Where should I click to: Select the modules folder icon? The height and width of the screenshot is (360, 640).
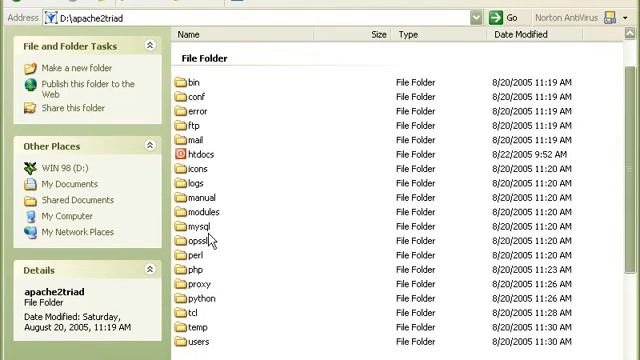(x=180, y=212)
